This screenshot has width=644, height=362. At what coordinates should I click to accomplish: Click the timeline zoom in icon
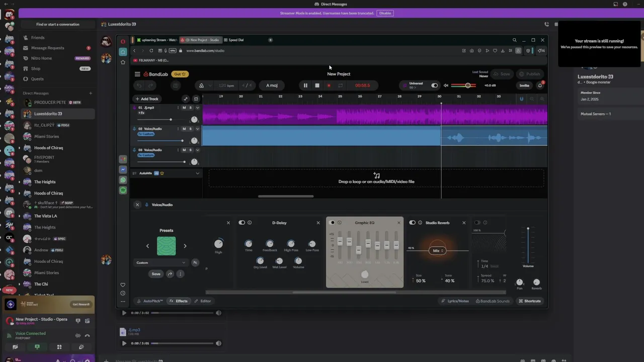click(542, 99)
